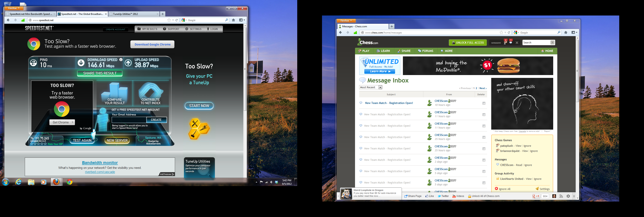
Task: Click SHARE THIS RESULT button
Action: pos(100,73)
